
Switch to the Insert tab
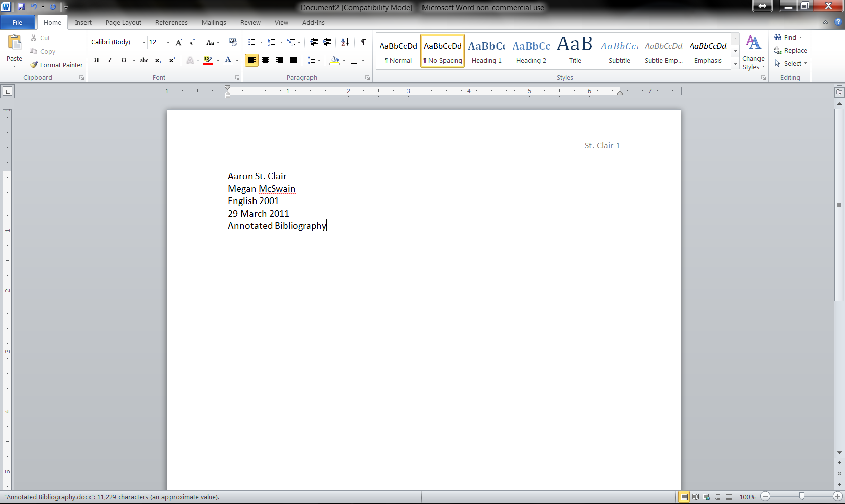[83, 22]
